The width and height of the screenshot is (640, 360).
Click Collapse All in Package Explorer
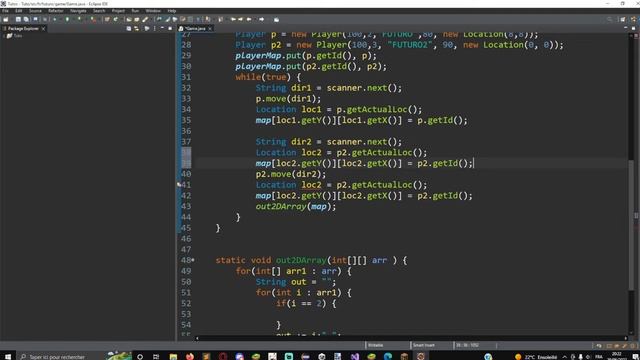(x=129, y=29)
